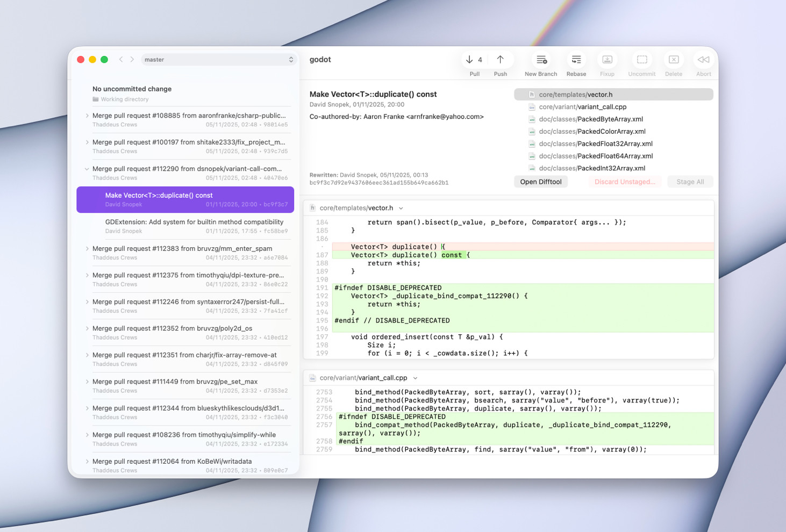This screenshot has width=786, height=532.
Task: Click the Rebase toolbar icon
Action: pos(576,60)
